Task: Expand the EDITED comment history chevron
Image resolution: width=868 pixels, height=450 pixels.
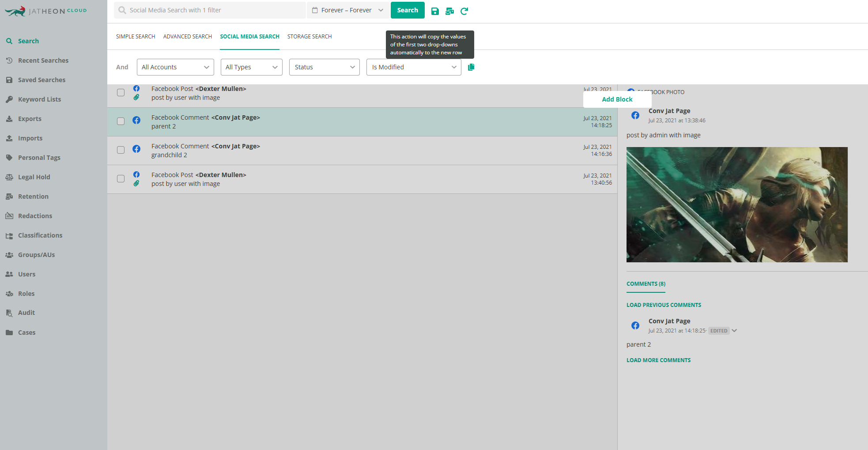Action: [734, 330]
